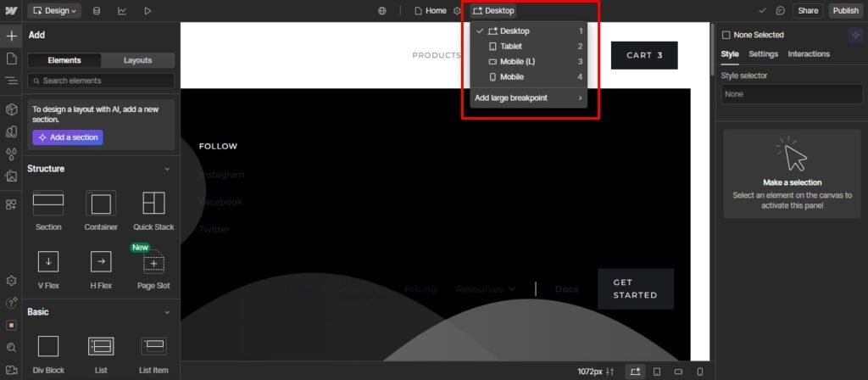The width and height of the screenshot is (868, 380).
Task: Click the CART 3 button on canvas
Action: point(644,55)
